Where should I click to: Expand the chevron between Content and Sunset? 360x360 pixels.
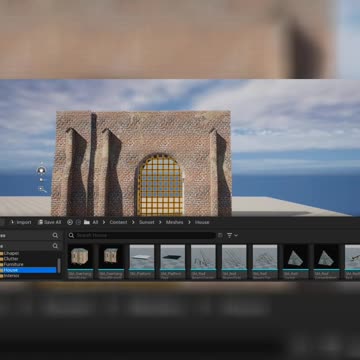(x=133, y=222)
